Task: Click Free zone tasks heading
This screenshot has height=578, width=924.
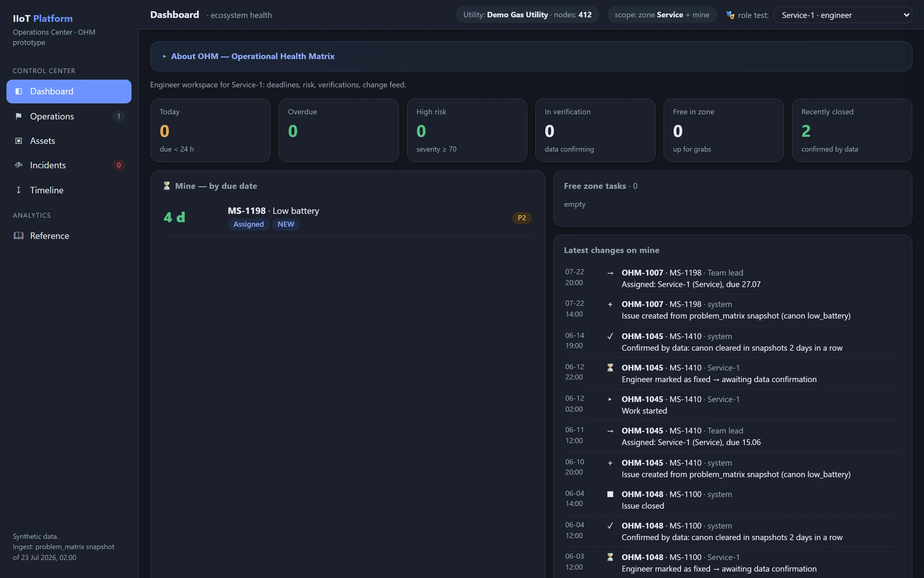Action: (601, 186)
